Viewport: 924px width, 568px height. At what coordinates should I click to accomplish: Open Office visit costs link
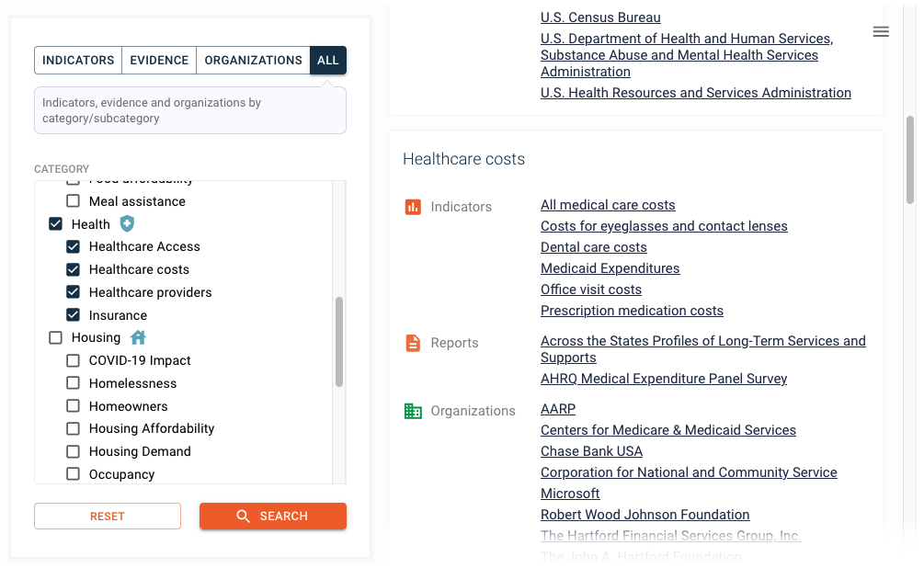point(591,290)
